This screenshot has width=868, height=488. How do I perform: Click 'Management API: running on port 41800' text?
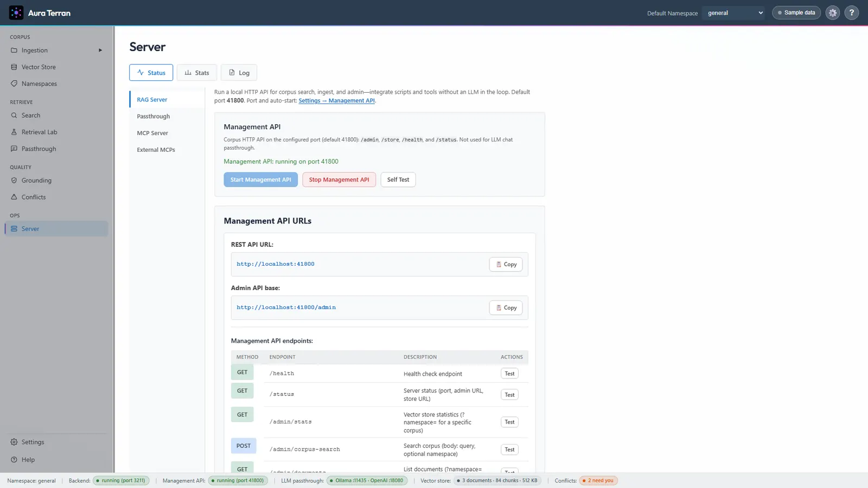281,162
